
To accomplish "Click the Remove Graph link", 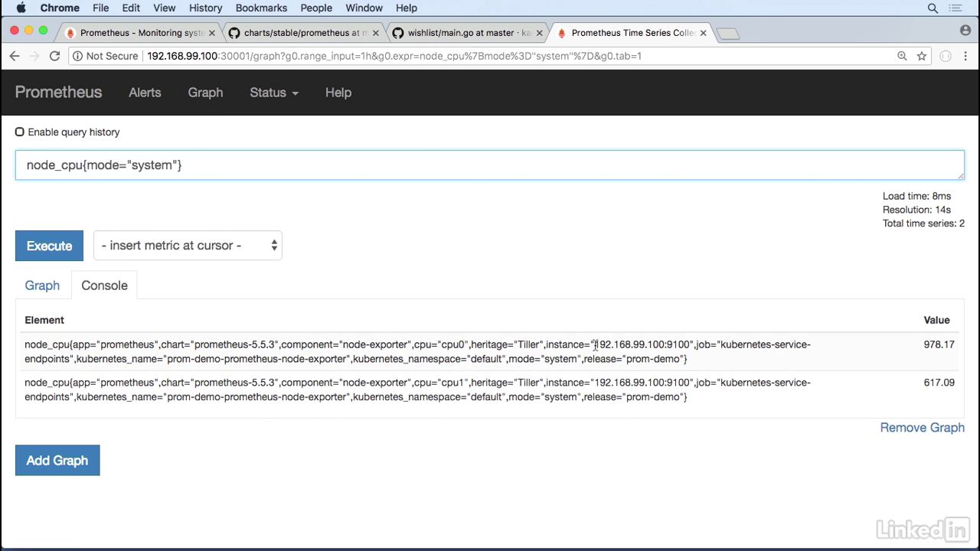I will (x=922, y=428).
